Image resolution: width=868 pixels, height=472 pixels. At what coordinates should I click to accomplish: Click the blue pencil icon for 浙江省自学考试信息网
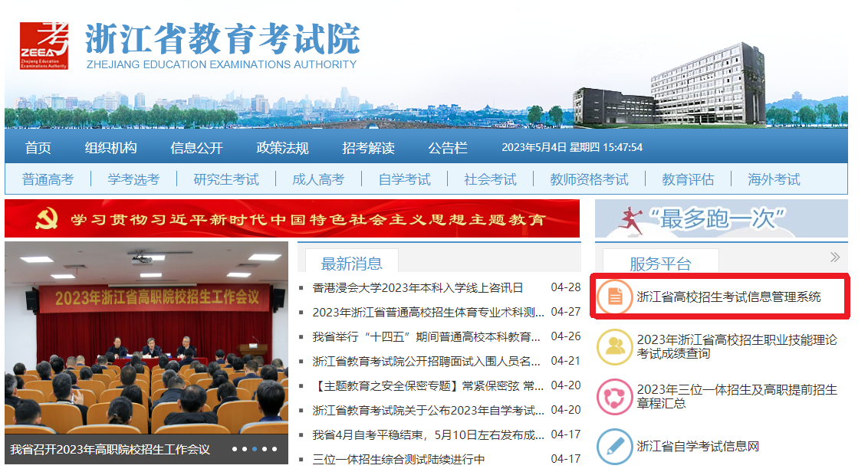point(614,446)
